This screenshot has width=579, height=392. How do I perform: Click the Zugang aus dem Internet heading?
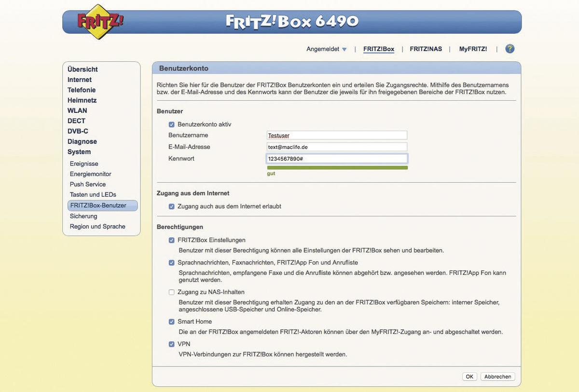[193, 193]
